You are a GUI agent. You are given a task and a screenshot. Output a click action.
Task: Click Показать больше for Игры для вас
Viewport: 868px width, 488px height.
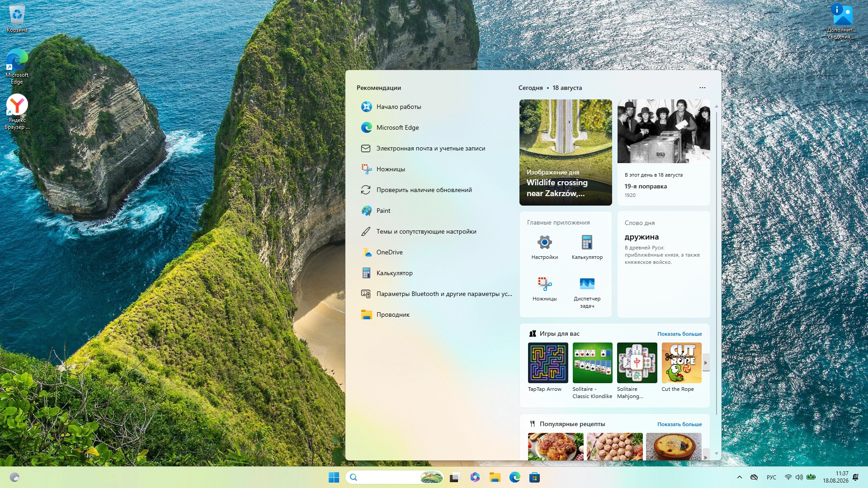679,334
